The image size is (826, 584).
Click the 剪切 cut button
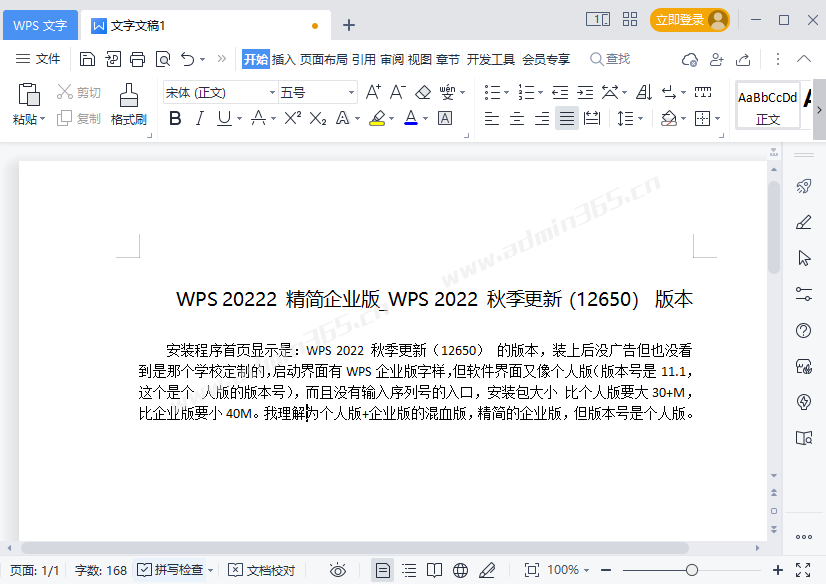(x=79, y=92)
